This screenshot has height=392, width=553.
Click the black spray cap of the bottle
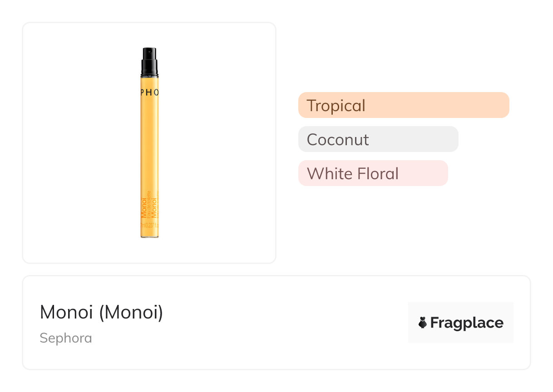tap(149, 62)
